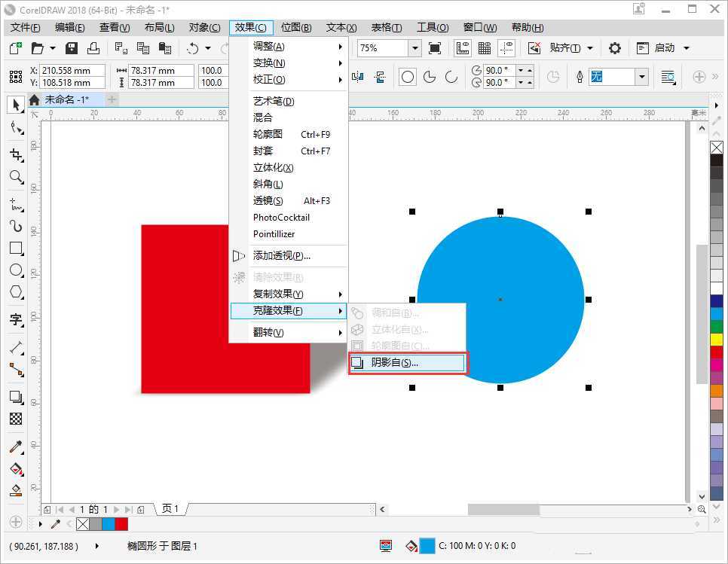Click the Save disk icon

(x=72, y=48)
